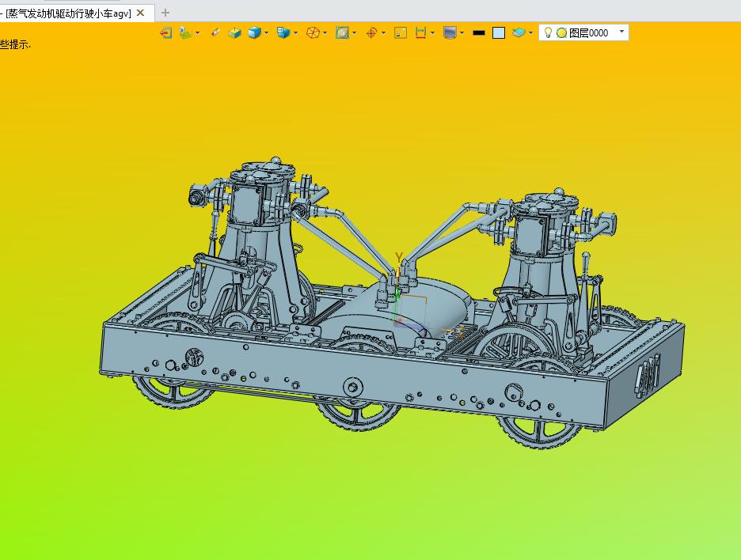Click the blue shaded cube display icon
The width and height of the screenshot is (741, 560).
254,32
